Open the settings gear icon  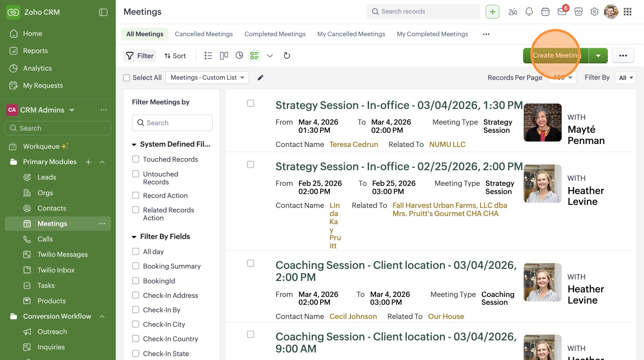594,12
